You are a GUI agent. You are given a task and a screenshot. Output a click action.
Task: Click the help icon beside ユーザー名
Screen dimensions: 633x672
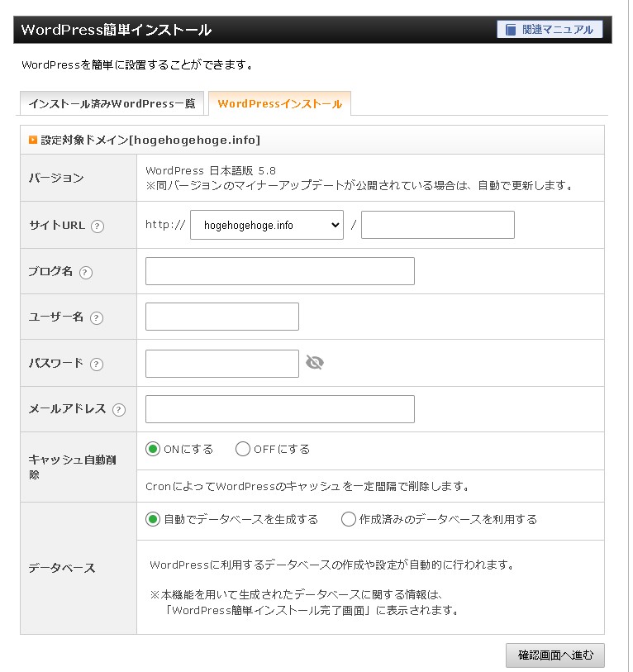[x=97, y=318]
